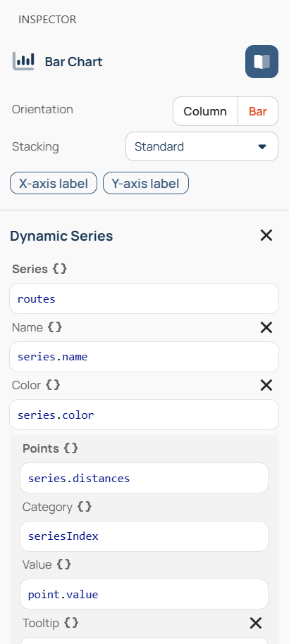Toggle expression braces beside Points label
Image resolution: width=289 pixels, height=644 pixels.
click(70, 448)
